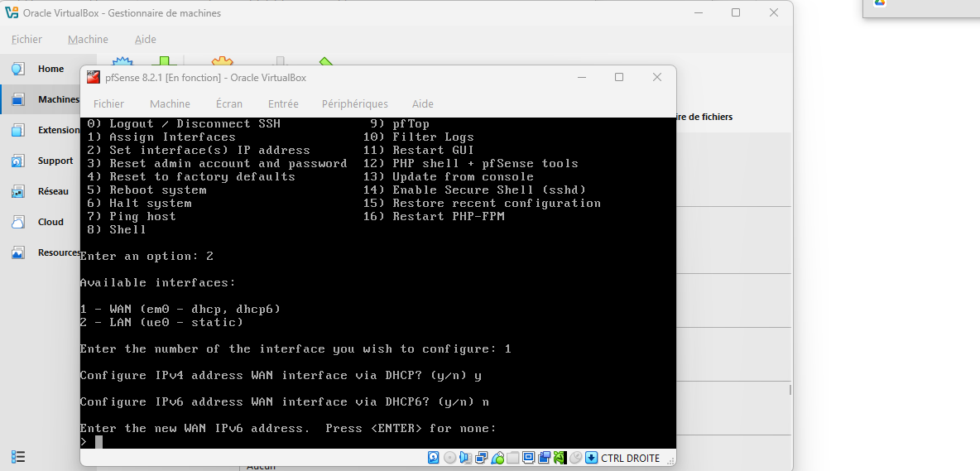Click the hard disk activity status icon
Screen dimensions: 980x471
[434, 458]
